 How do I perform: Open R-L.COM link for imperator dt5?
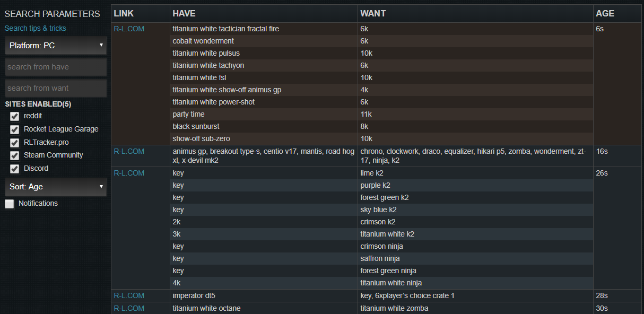(x=129, y=295)
